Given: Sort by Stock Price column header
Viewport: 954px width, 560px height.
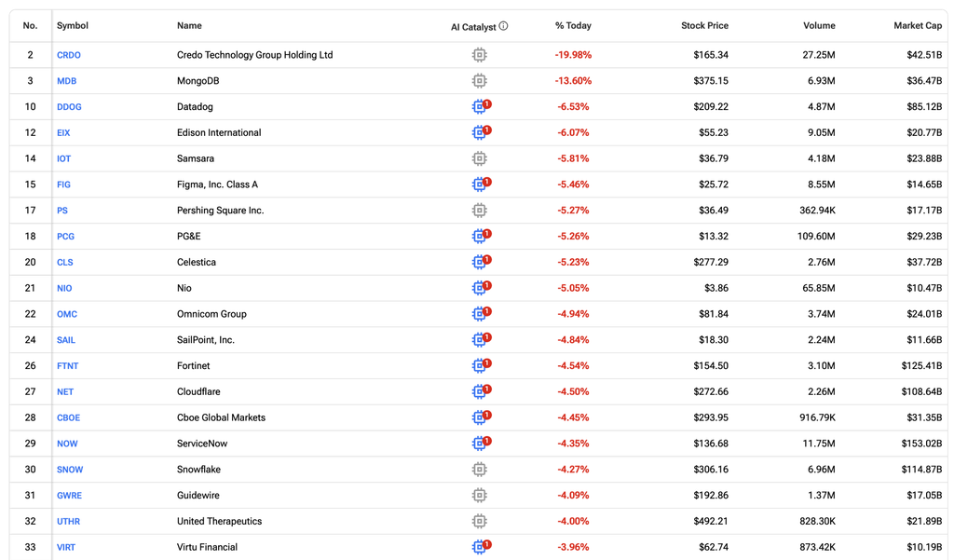Looking at the screenshot, I should point(704,25).
